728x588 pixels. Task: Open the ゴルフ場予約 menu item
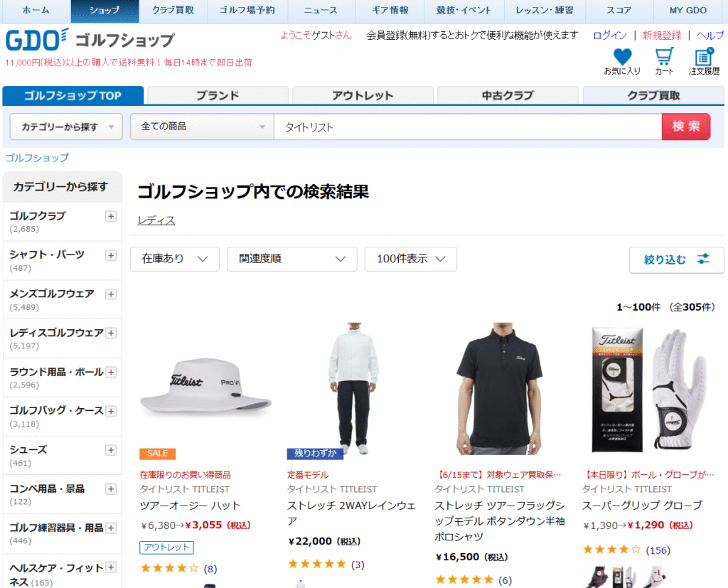(247, 11)
